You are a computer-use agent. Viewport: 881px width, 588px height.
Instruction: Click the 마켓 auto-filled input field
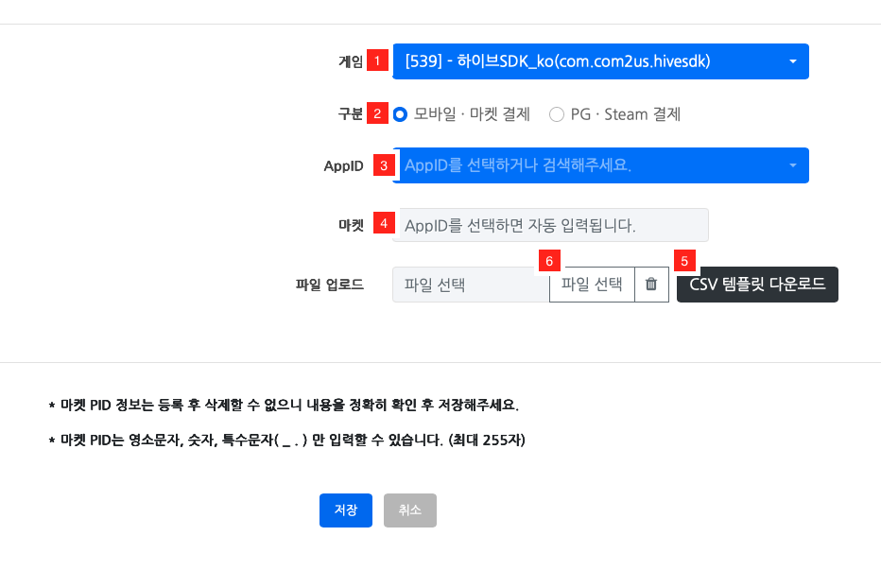tap(553, 225)
